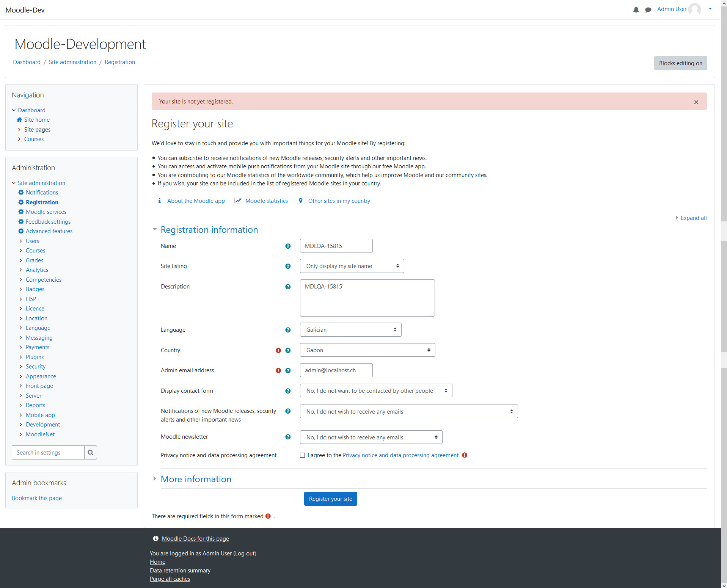Click help icon for Country field
The image size is (727, 588).
(x=288, y=350)
